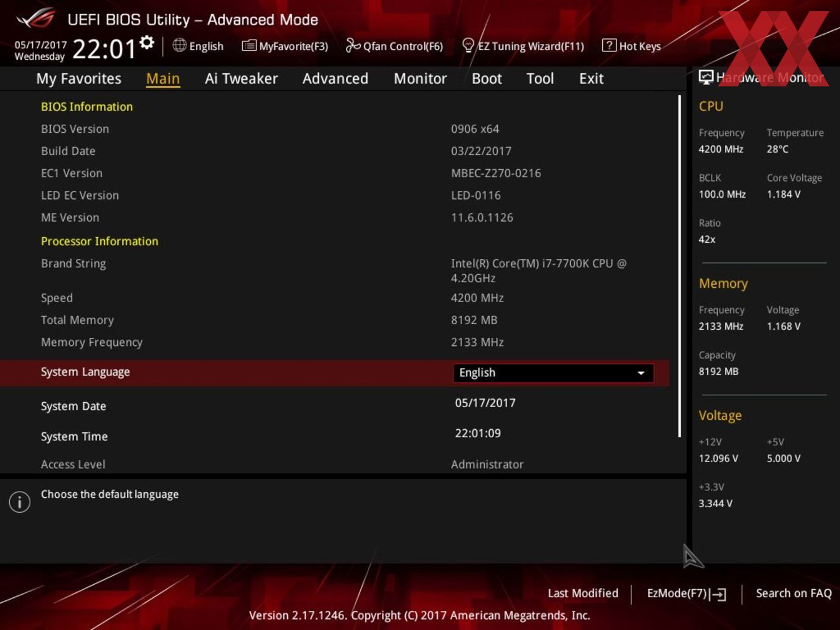Viewport: 840px width, 630px height.
Task: Select the System Language row label
Action: [x=85, y=372]
